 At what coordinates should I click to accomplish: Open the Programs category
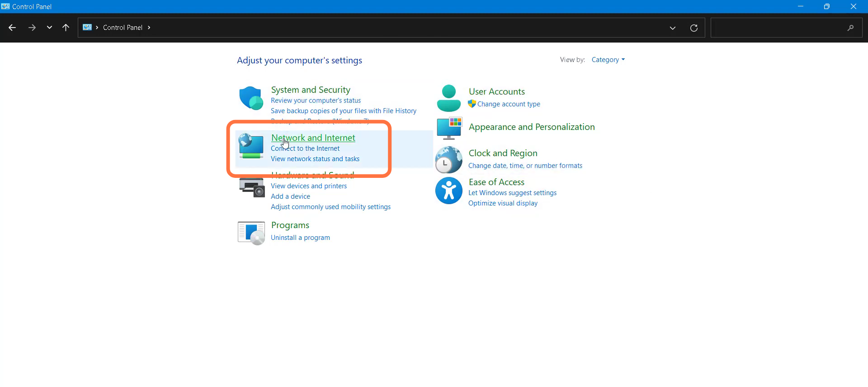[290, 225]
